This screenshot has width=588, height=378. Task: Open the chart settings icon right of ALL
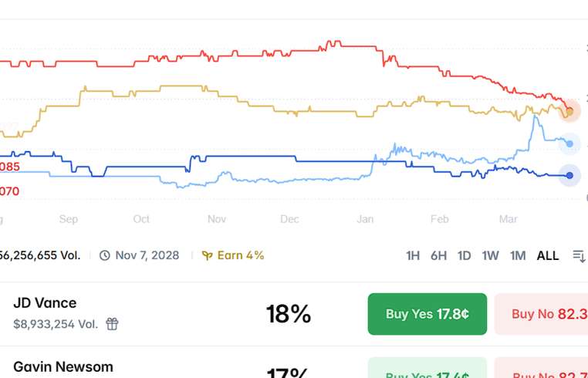click(579, 255)
